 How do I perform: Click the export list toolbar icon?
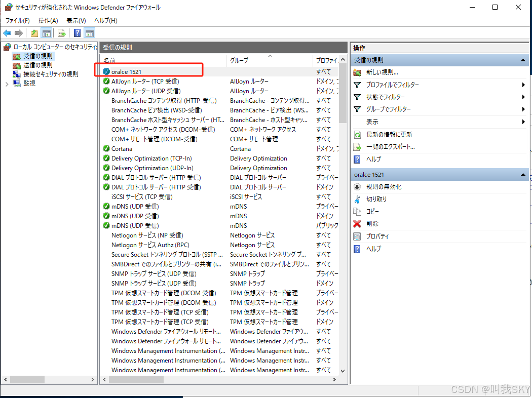pos(61,33)
